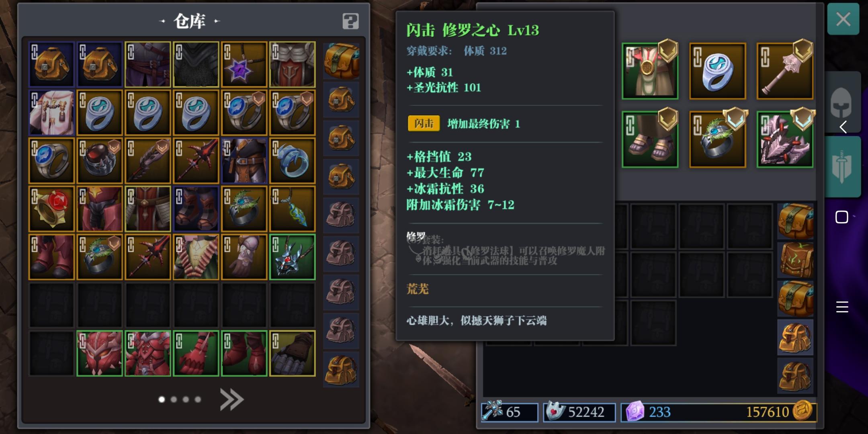Collapse side panel with left chevron
This screenshot has height=434, width=868.
[843, 127]
